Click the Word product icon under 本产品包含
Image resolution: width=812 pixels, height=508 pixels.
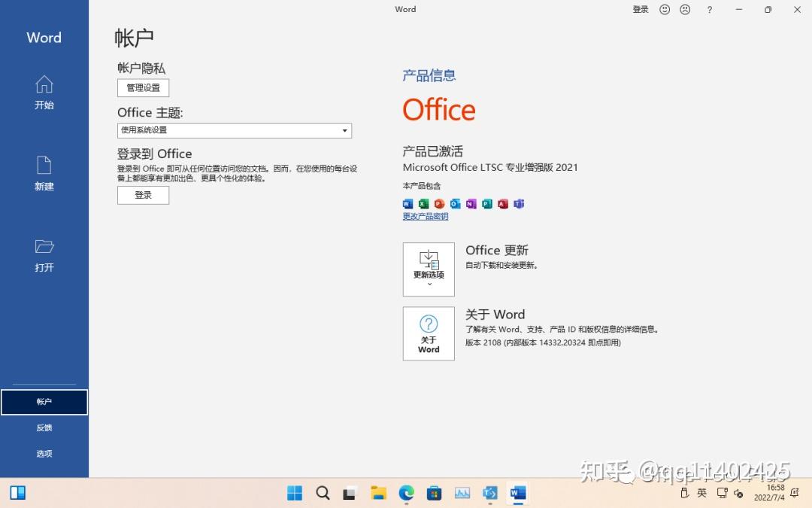407,203
